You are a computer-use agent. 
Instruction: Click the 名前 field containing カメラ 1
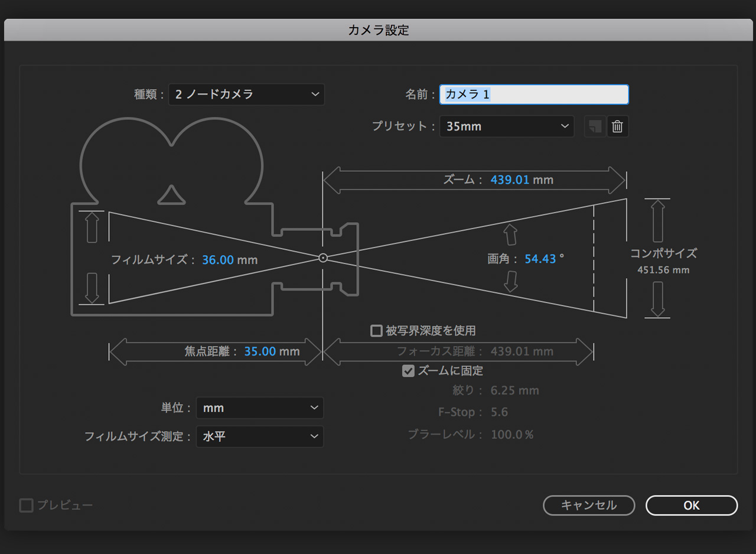pyautogui.click(x=534, y=94)
